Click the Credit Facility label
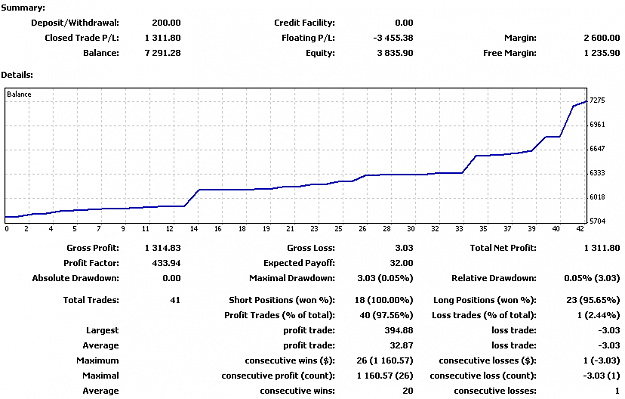The image size is (625, 399). 305,23
